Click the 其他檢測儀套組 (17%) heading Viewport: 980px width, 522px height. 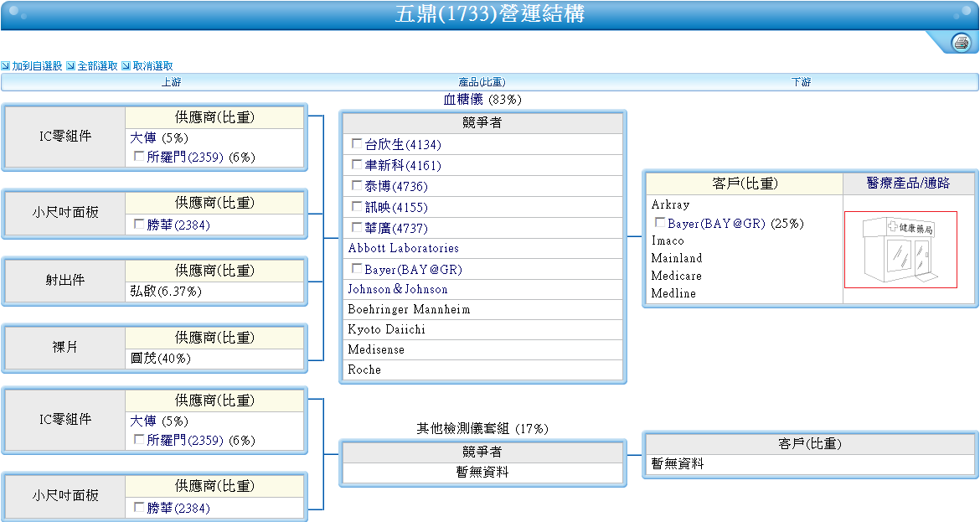(482, 429)
